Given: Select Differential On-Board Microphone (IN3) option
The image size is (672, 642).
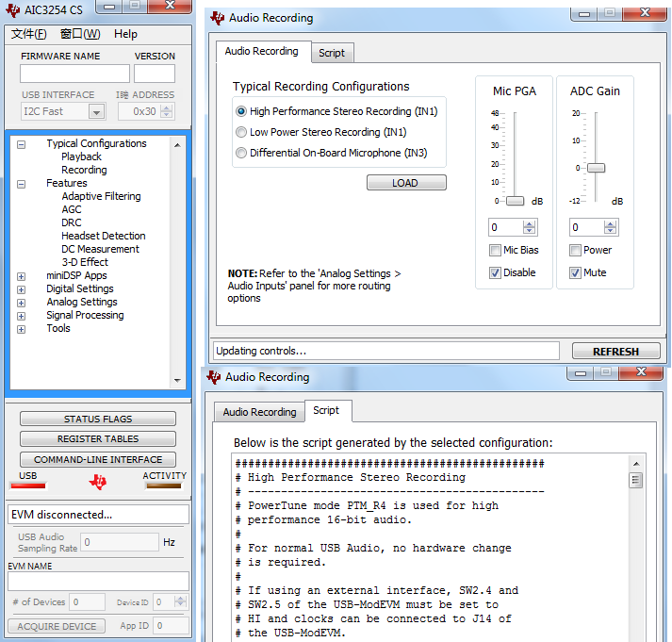Looking at the screenshot, I should click(x=241, y=153).
